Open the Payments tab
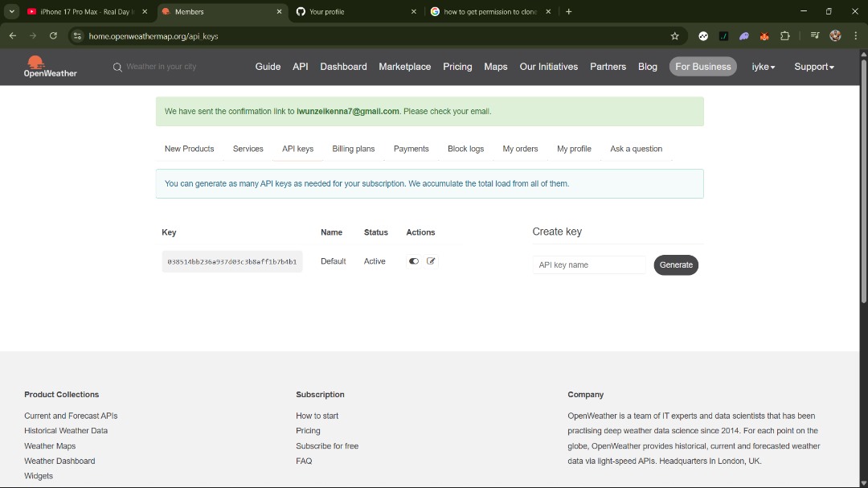Screen dimensions: 868x488 (x=411, y=149)
